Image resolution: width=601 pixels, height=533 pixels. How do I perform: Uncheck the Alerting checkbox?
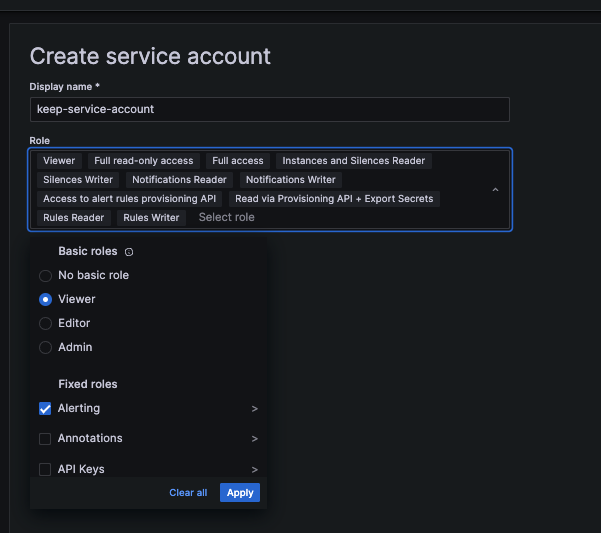pos(45,408)
